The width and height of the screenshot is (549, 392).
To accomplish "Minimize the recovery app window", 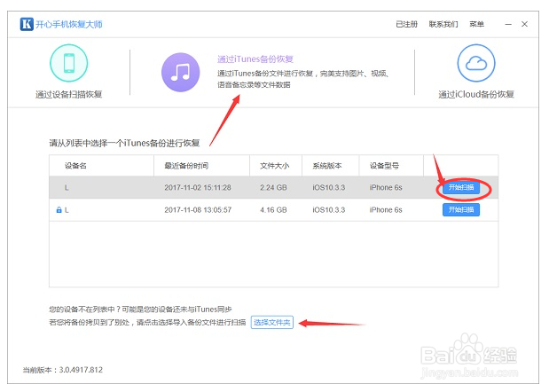I will 508,24.
